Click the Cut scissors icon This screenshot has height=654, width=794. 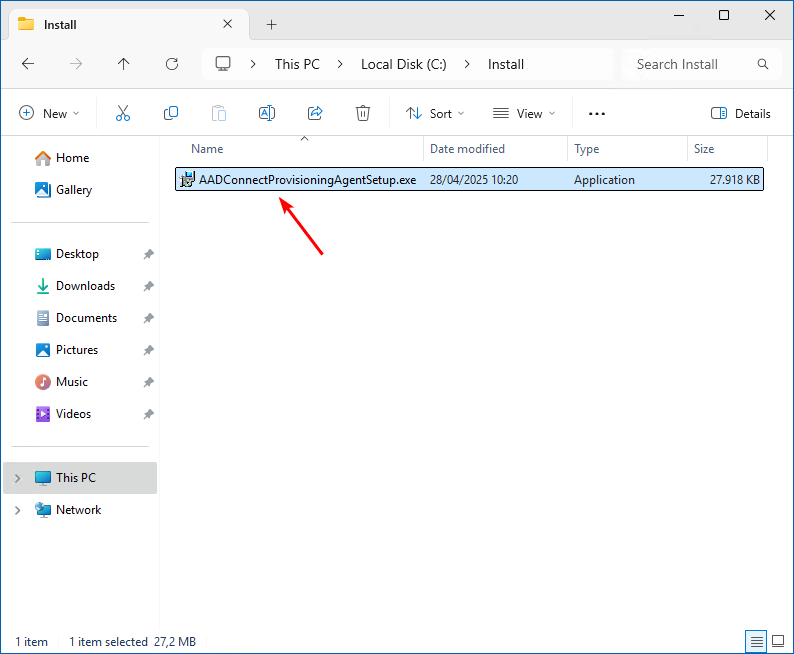(x=123, y=114)
